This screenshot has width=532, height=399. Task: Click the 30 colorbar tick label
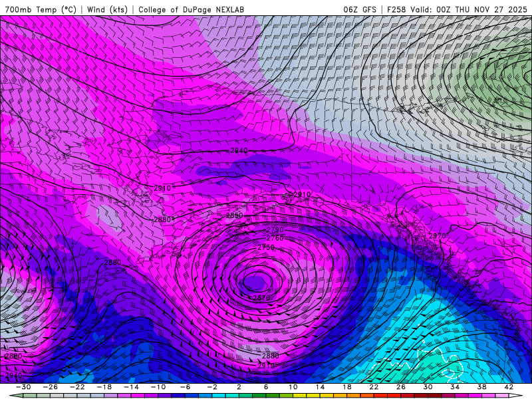point(428,387)
